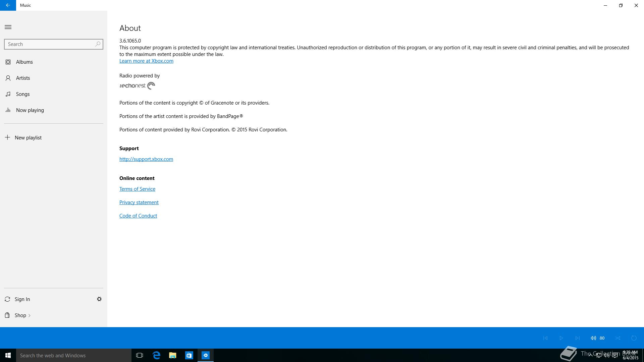Click the Shop bag icon
The height and width of the screenshot is (362, 644).
pyautogui.click(x=7, y=315)
